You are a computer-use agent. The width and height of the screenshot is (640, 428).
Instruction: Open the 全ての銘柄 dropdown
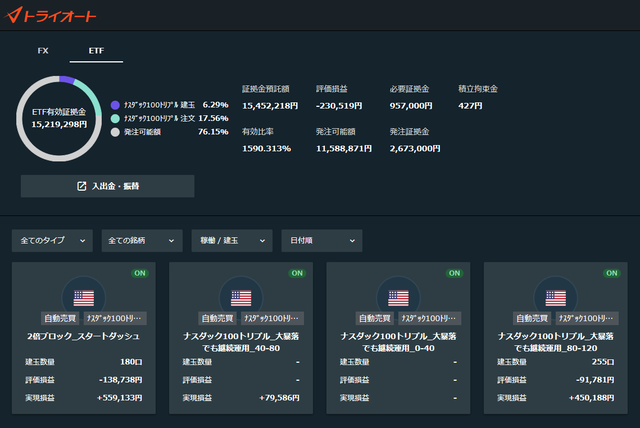142,240
